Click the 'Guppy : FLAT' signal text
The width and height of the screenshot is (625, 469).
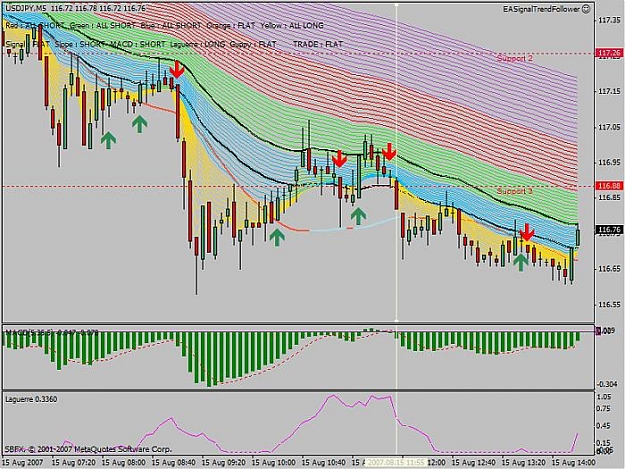pos(253,44)
